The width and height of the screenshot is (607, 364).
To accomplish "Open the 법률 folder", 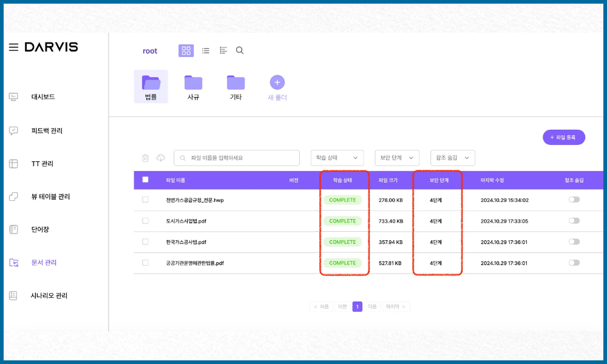I will tap(151, 87).
